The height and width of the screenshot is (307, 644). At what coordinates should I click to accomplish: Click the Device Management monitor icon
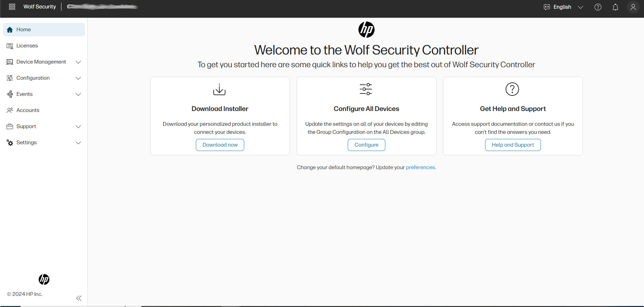(9, 62)
